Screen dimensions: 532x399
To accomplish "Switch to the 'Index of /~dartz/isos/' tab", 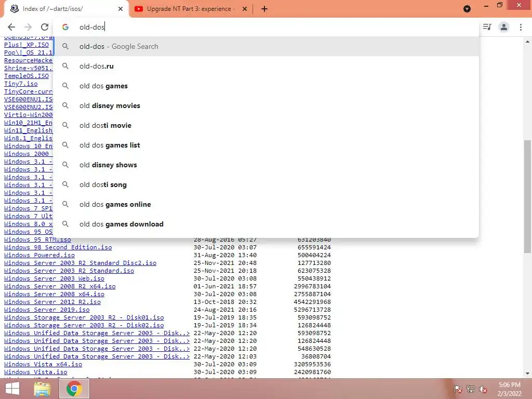I will click(66, 9).
